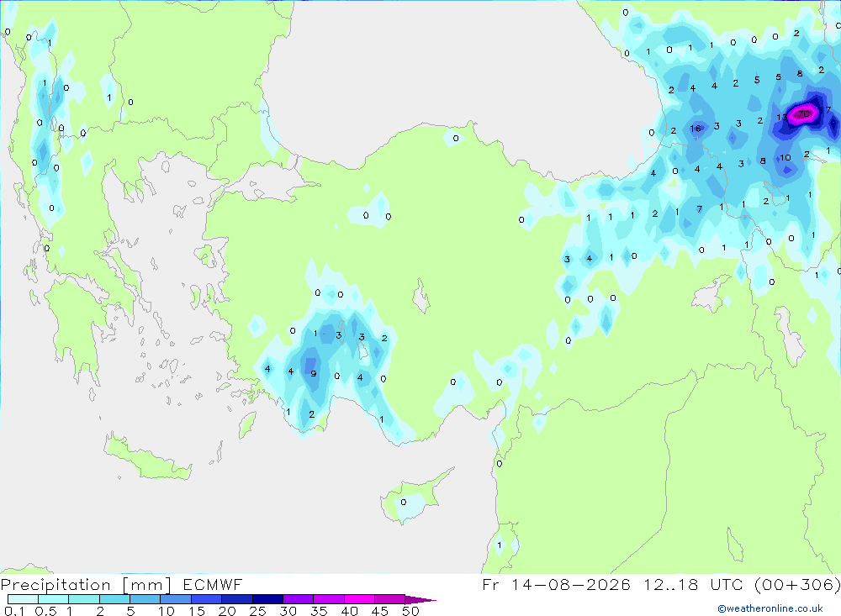Viewport: 841px width, 616px height.
Task: Click the 15–20 mm legend color swatch
Action: coord(206,599)
